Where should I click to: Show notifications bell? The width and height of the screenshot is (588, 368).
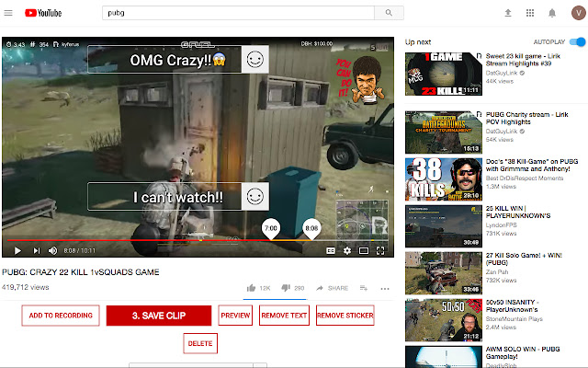click(x=552, y=13)
